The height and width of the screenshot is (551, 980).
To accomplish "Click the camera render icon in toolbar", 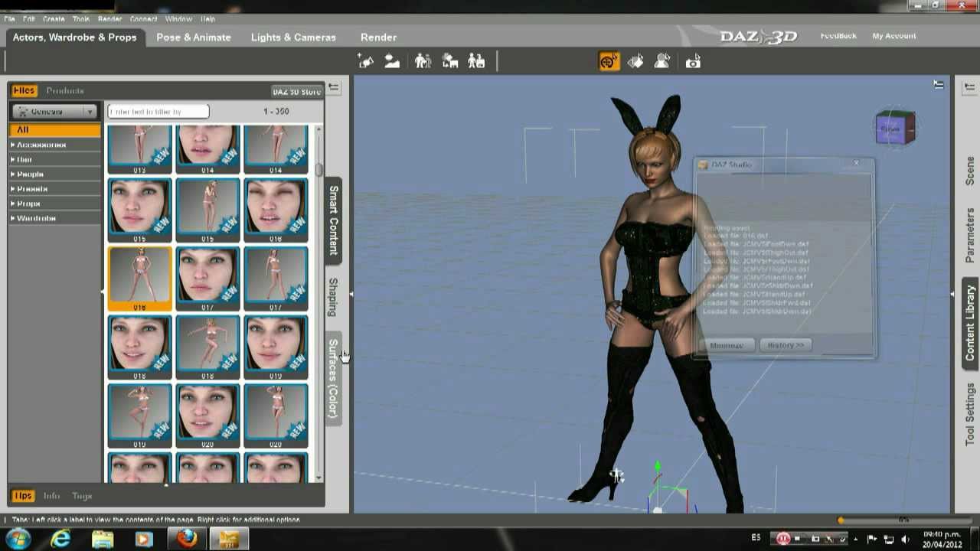I will click(693, 62).
